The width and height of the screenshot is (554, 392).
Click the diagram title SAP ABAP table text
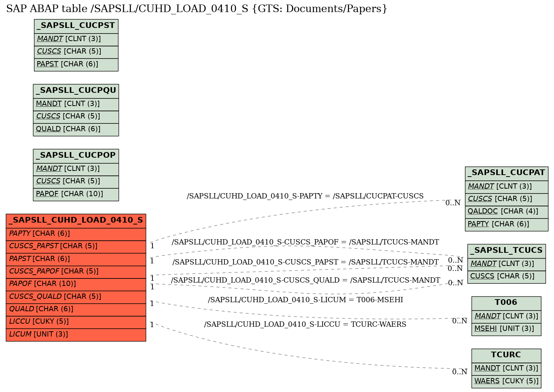pos(197,9)
